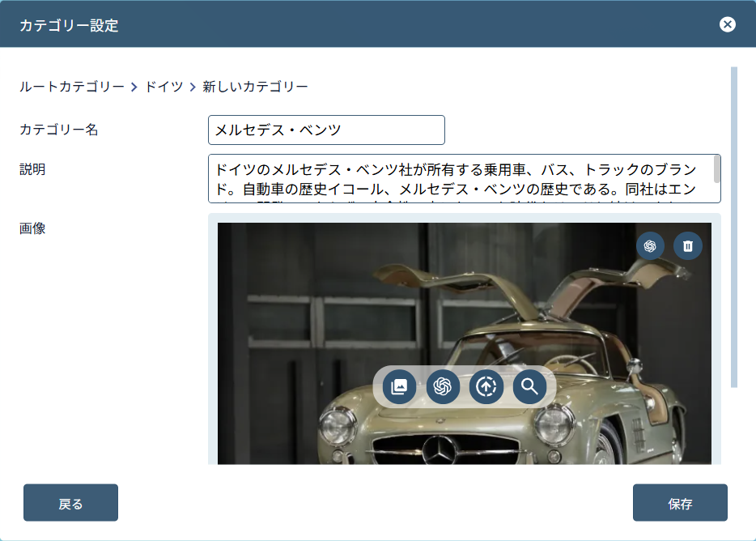Click the AI icon in center toolbar
Screen dimensions: 756x541
coord(443,386)
